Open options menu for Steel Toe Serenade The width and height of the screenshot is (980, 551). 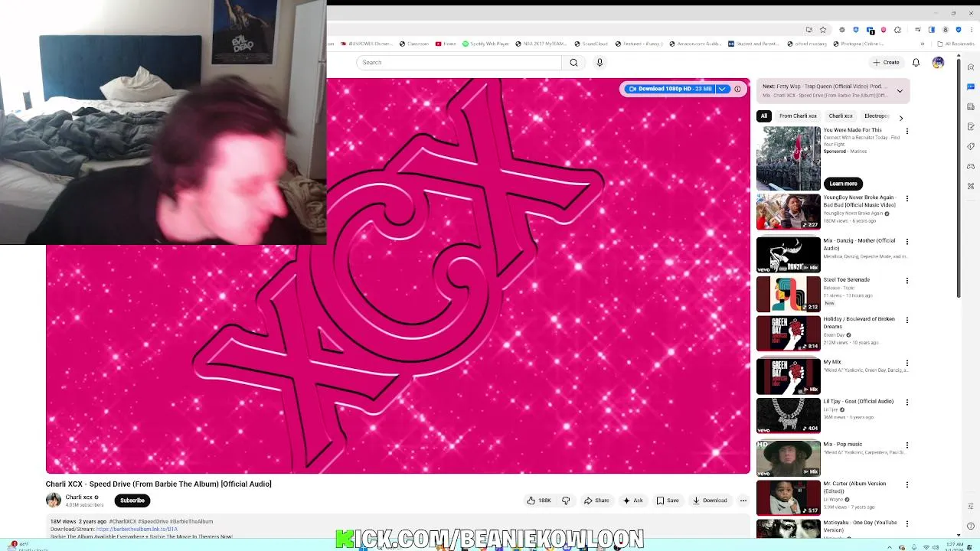pos(907,281)
